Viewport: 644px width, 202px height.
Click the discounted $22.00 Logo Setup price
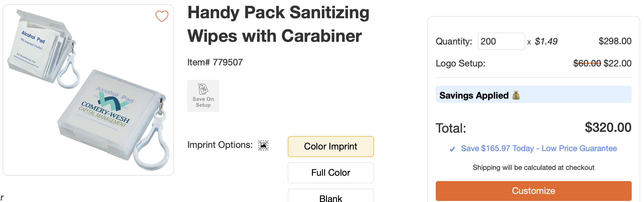pos(617,63)
